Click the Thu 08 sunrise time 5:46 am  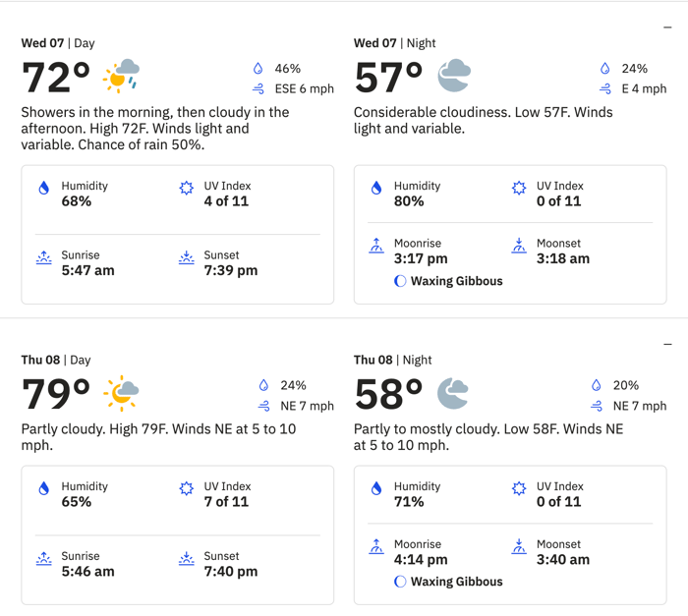point(87,572)
